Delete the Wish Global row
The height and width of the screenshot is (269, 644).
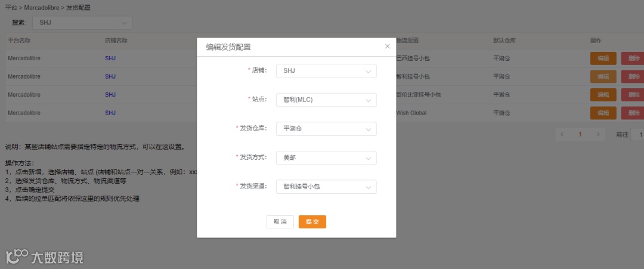[x=633, y=113]
